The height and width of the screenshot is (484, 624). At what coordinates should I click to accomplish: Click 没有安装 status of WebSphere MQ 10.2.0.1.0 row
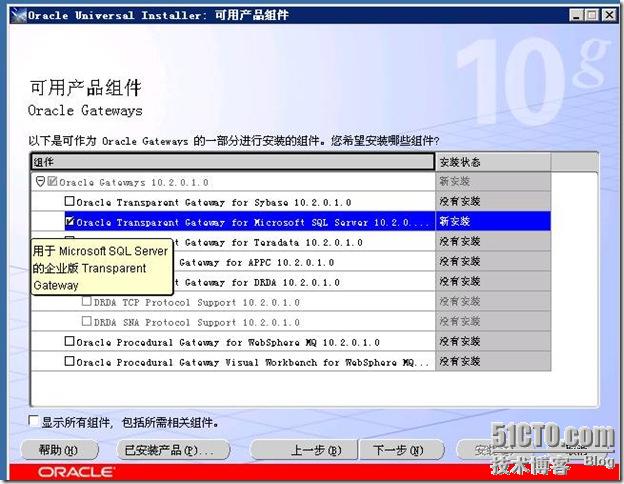(493, 342)
